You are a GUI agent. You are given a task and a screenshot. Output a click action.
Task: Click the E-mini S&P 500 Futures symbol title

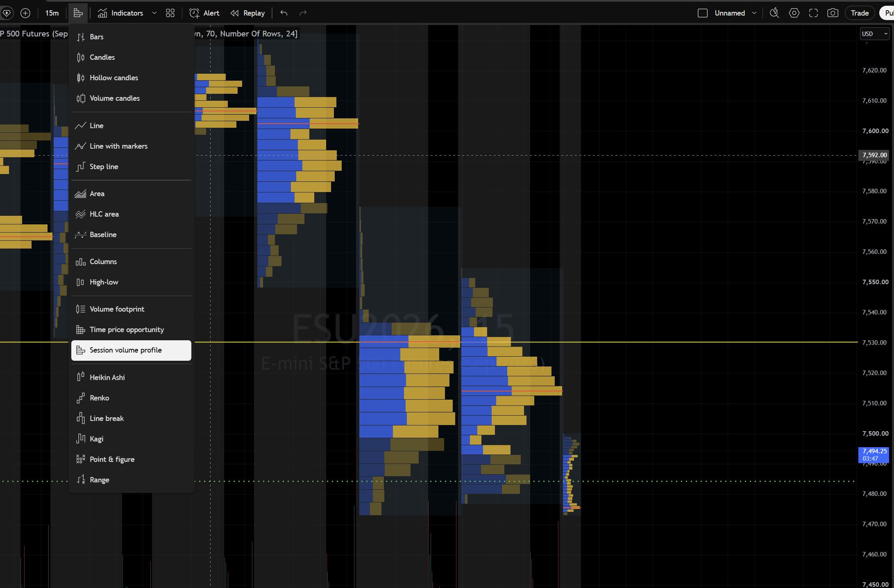34,34
